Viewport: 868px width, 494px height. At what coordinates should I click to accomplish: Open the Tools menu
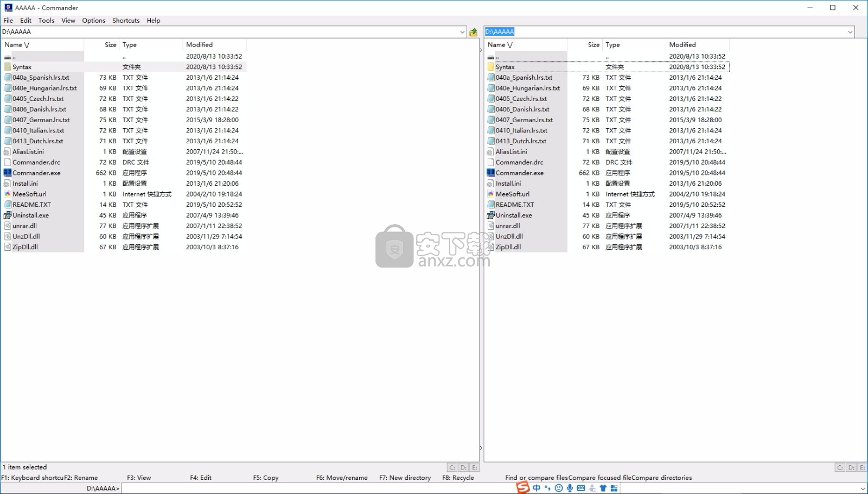coord(46,20)
